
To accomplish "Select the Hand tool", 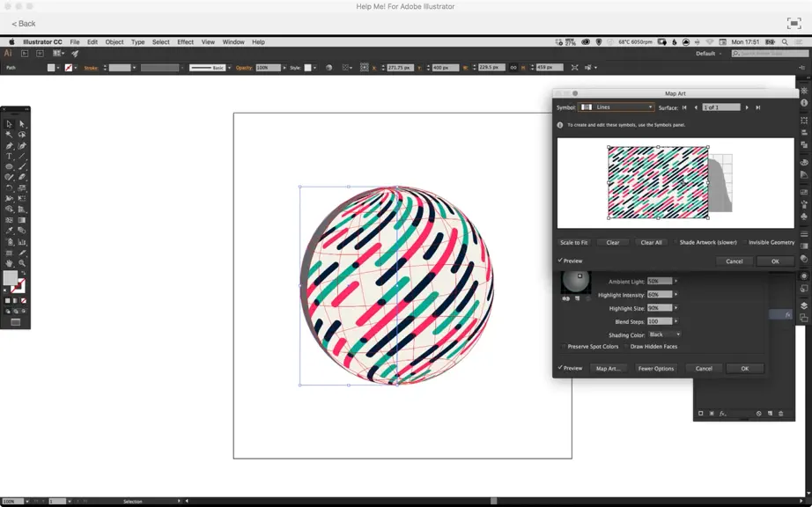I will (x=10, y=263).
